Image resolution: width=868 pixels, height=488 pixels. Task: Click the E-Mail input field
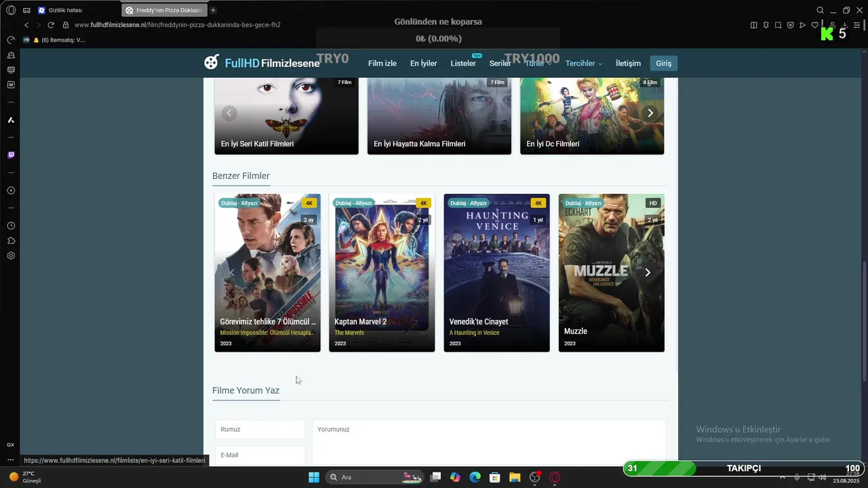260,455
